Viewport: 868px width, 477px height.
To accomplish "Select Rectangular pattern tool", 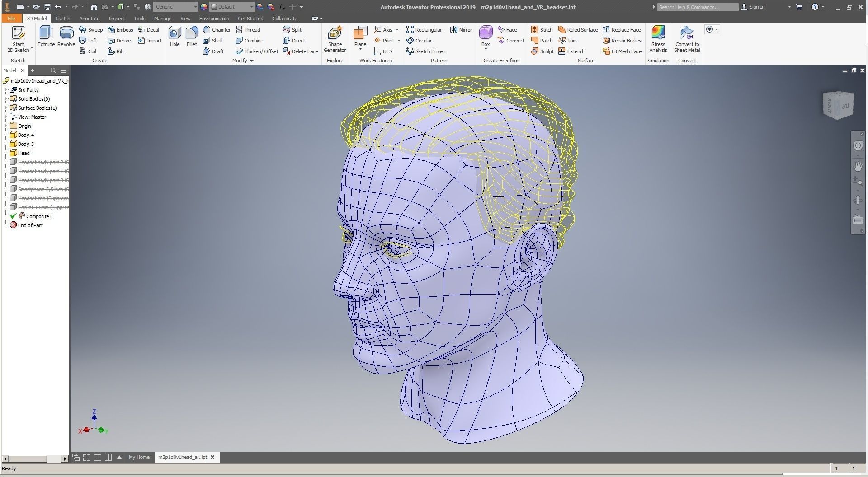I will tap(424, 30).
